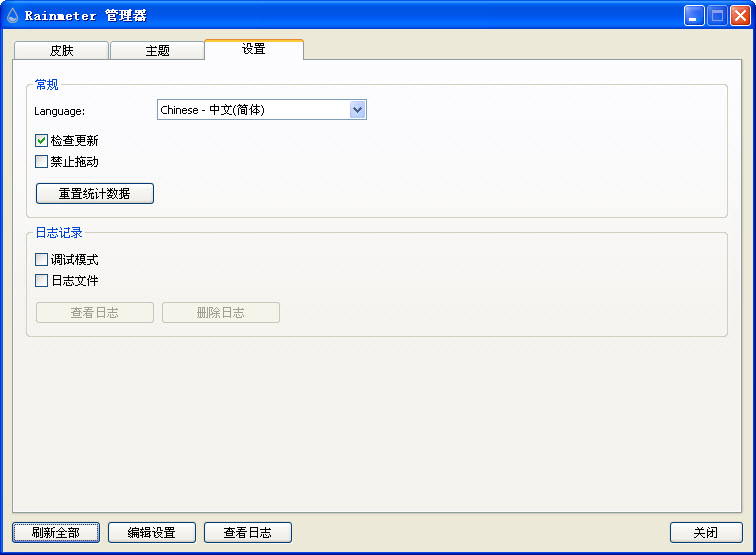This screenshot has width=756, height=555.
Task: Enable the 禁止拖动 checkbox
Action: (x=42, y=162)
